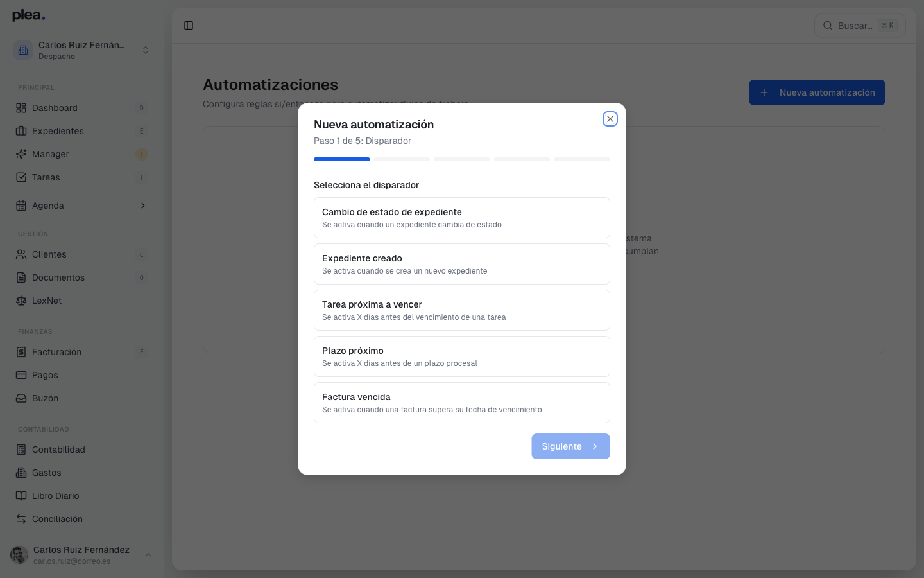Open the Libro Diario book icon
Image resolution: width=924 pixels, height=578 pixels.
22,496
